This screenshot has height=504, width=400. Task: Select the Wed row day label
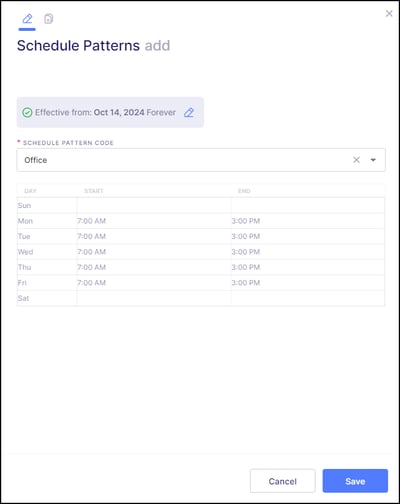tap(25, 252)
